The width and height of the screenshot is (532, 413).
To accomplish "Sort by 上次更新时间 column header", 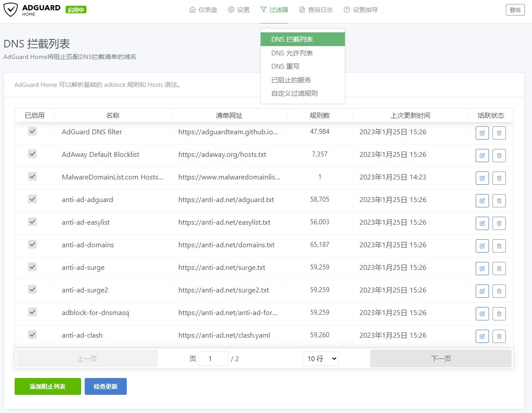I will pyautogui.click(x=411, y=115).
